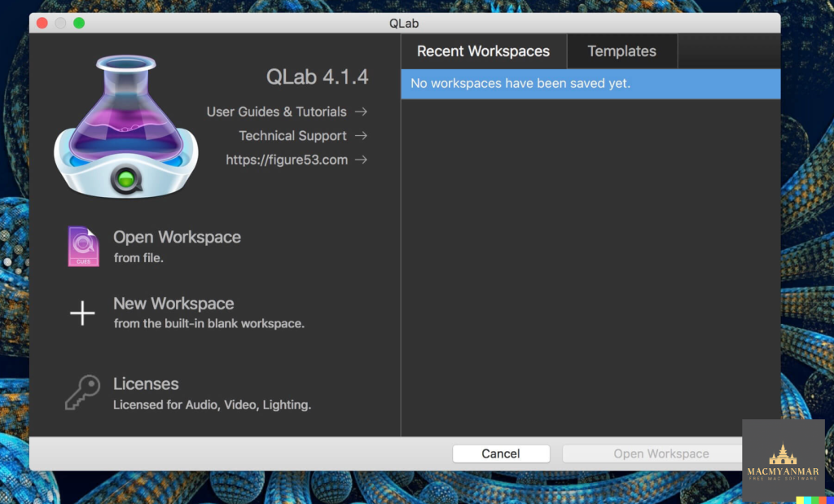The height and width of the screenshot is (504, 834).
Task: Click the Open Workspace cues file icon
Action: pos(83,246)
